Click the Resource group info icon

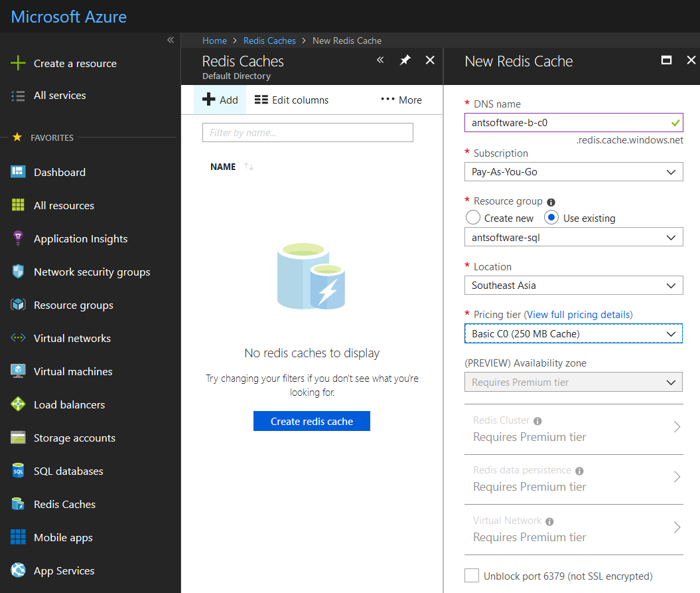pyautogui.click(x=551, y=202)
